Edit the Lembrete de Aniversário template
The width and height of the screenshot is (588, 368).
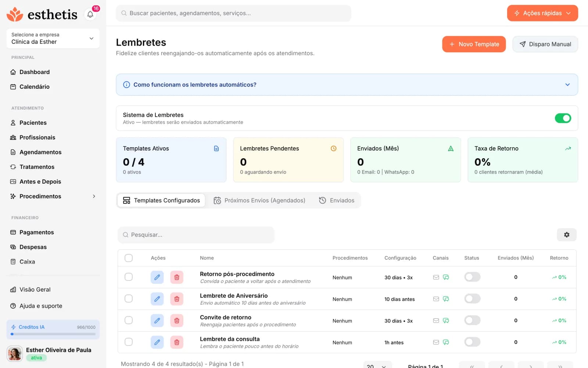tap(157, 299)
